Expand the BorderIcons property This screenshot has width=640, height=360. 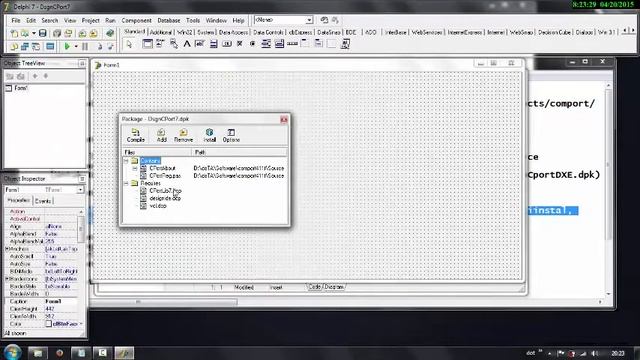coord(7,279)
